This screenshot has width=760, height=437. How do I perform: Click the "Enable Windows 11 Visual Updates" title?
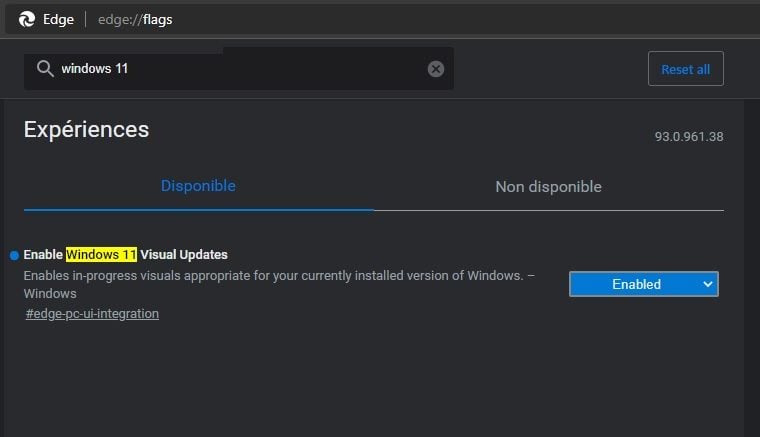pyautogui.click(x=125, y=255)
